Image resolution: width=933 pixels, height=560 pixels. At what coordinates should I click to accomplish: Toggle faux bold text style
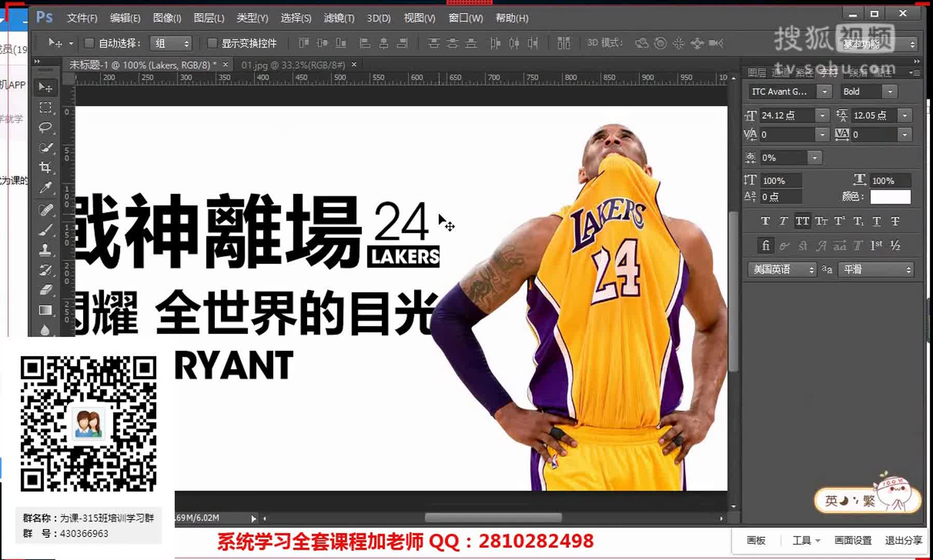click(x=765, y=221)
